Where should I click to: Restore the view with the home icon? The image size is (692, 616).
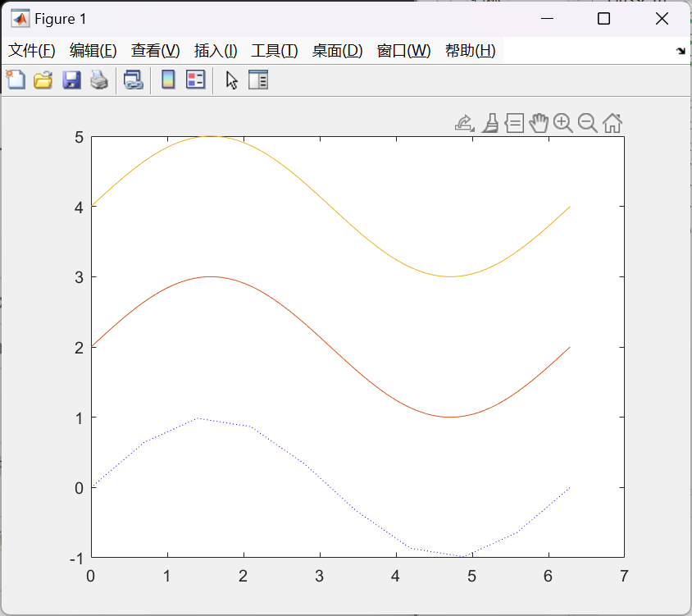pos(612,123)
